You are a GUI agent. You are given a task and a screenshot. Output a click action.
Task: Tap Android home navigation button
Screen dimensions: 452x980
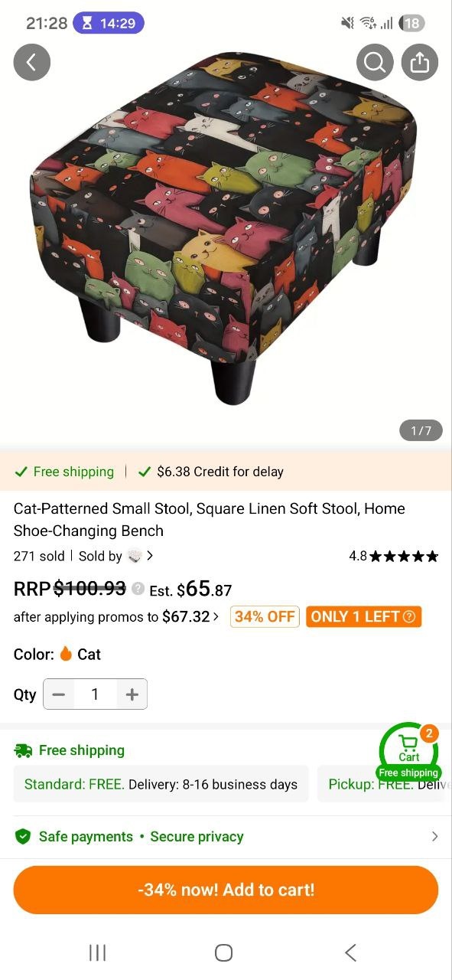point(223,952)
